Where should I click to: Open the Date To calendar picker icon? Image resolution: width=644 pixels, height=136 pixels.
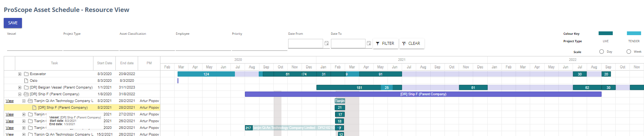pos(369,43)
